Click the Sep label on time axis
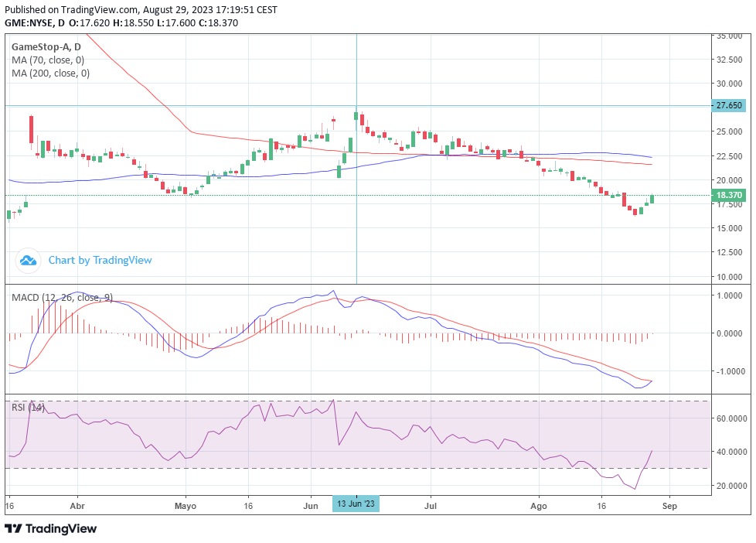Viewport: 756px width, 543px height. [x=669, y=506]
